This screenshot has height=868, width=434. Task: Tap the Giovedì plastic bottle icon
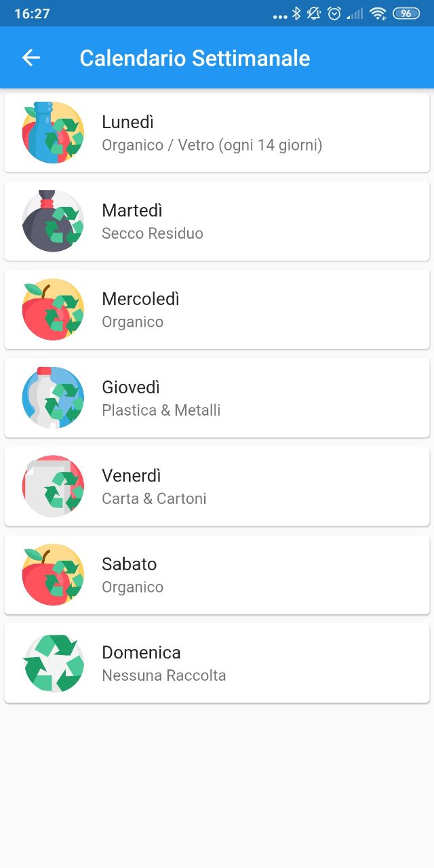(53, 398)
